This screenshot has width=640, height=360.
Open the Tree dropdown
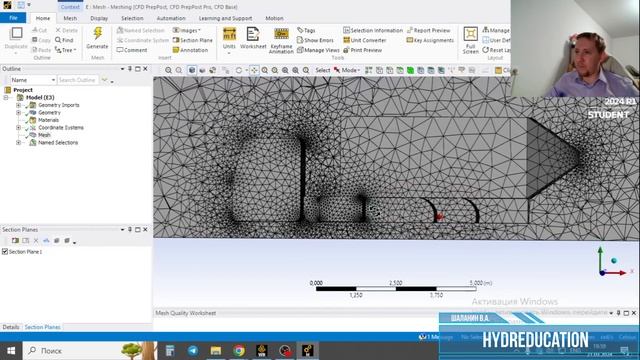[x=66, y=50]
